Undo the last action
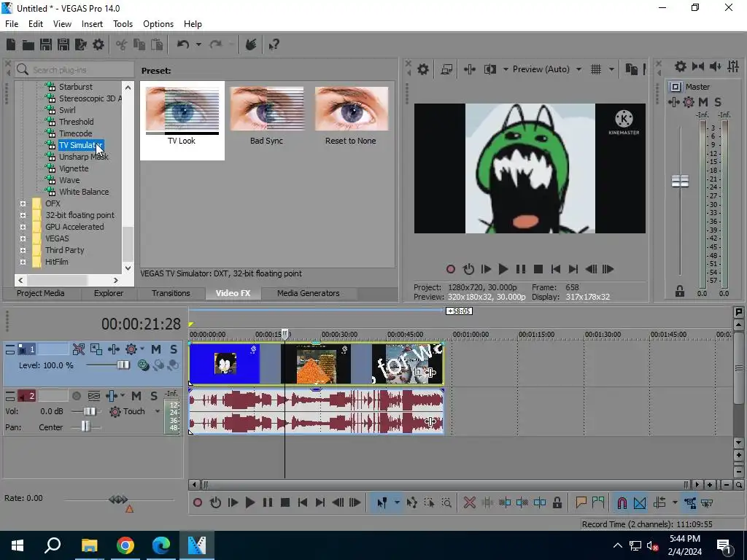Viewport: 747px width, 560px height. tap(182, 44)
